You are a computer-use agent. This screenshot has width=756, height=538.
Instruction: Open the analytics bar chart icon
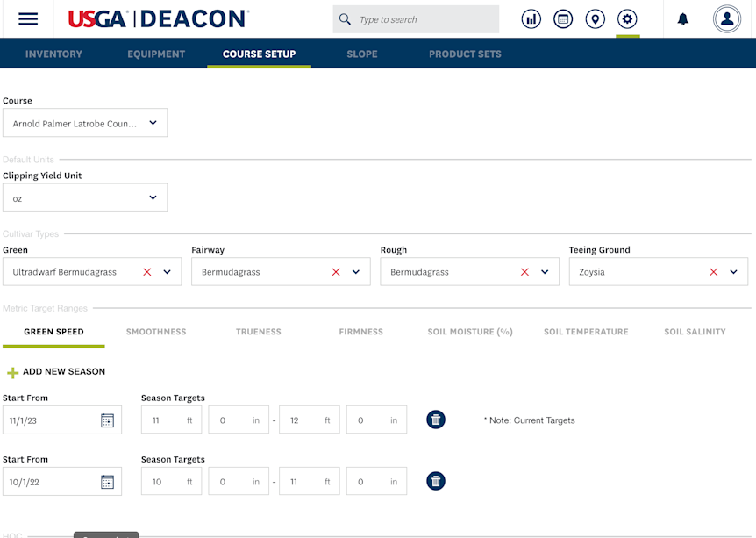click(x=531, y=18)
